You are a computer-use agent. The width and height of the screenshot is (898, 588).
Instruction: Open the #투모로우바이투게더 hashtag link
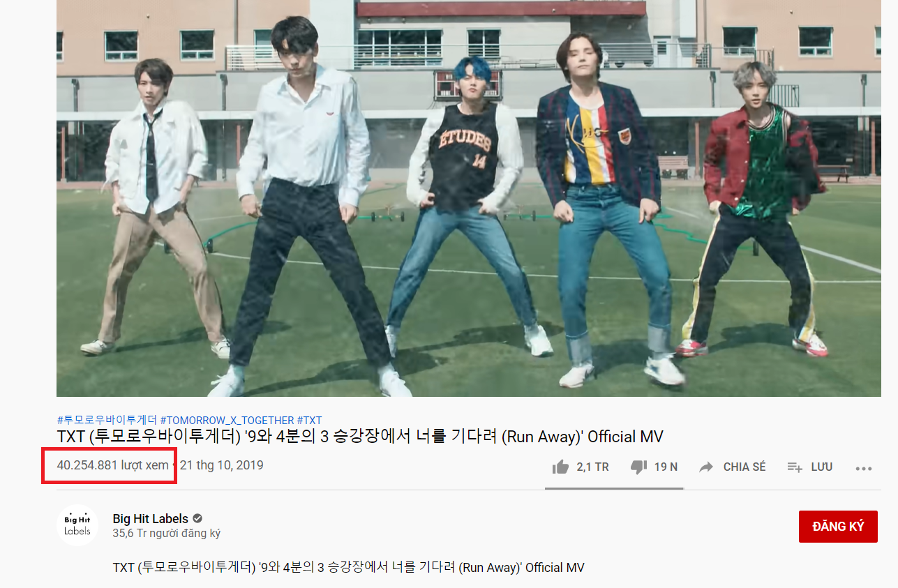click(107, 420)
